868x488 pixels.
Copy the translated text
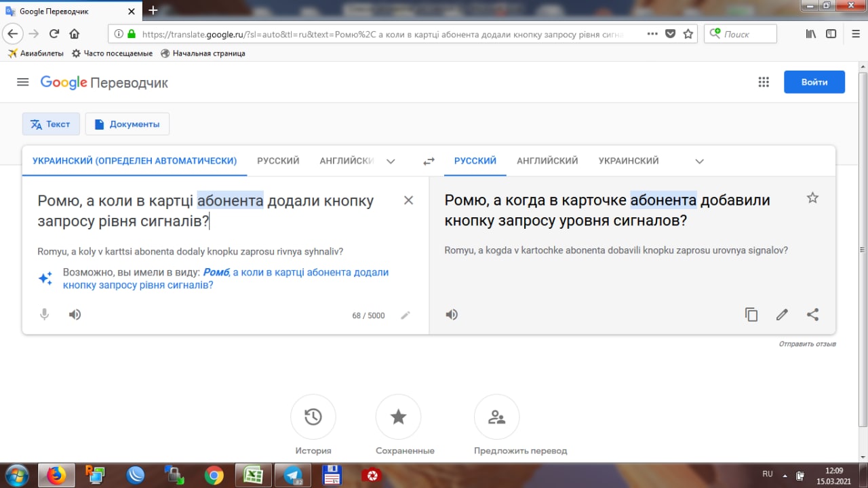click(751, 314)
